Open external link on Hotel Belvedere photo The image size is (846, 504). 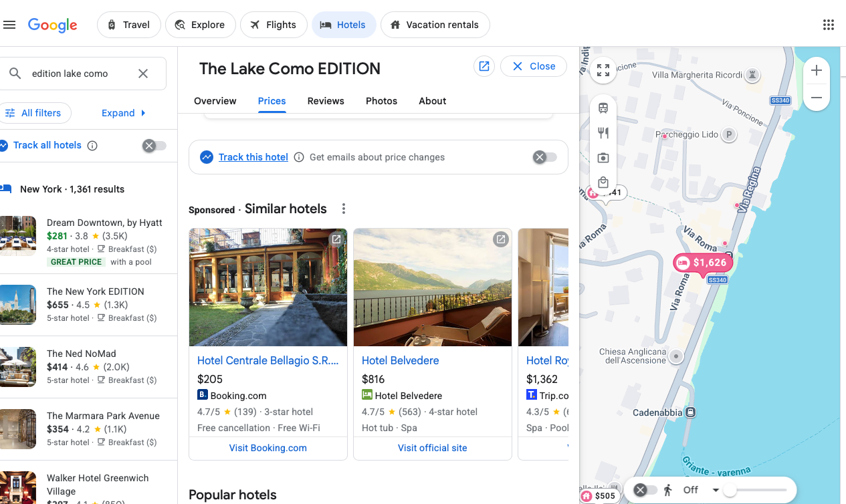(x=500, y=239)
